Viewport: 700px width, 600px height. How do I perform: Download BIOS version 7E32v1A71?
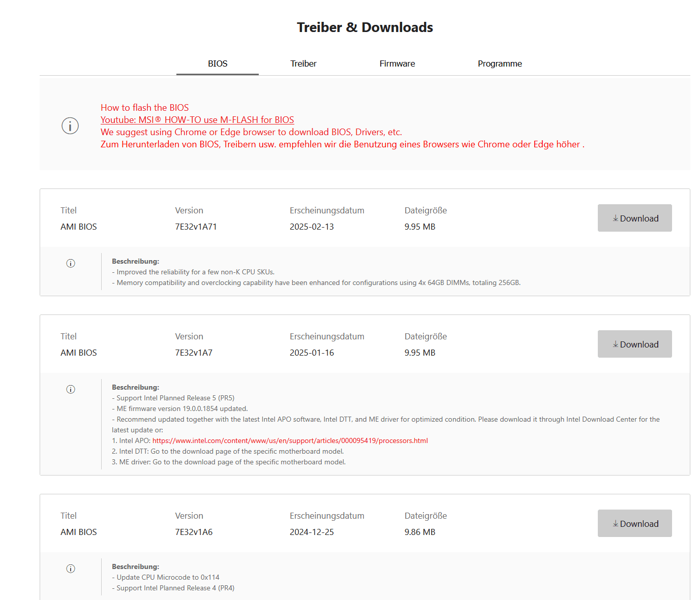coord(634,218)
